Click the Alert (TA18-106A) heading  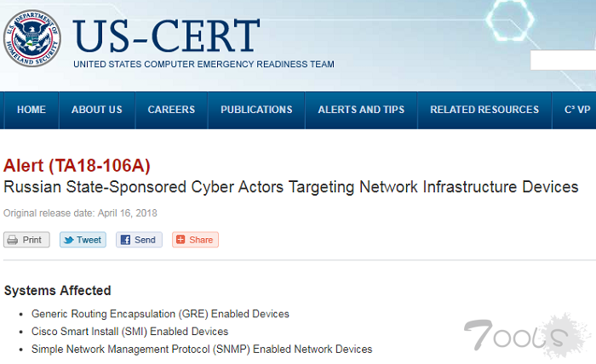[x=77, y=165]
